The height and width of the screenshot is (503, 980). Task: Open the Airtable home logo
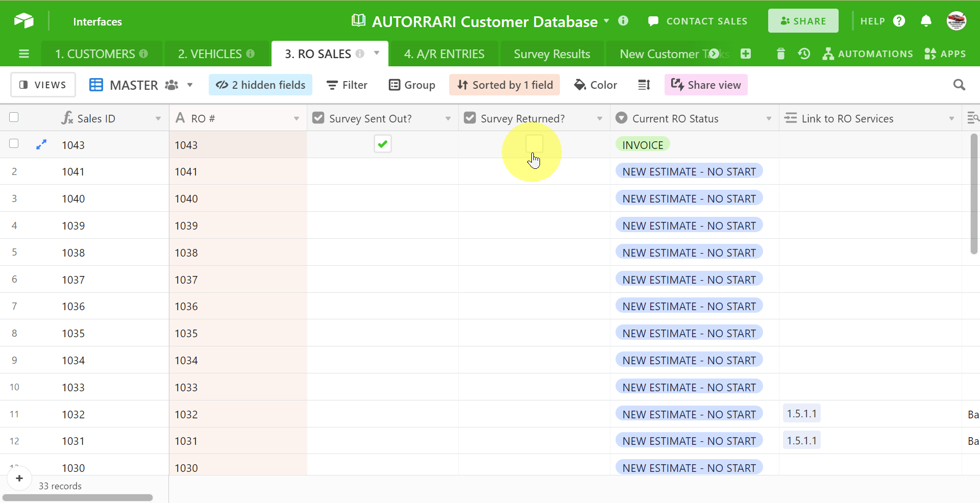(x=23, y=21)
